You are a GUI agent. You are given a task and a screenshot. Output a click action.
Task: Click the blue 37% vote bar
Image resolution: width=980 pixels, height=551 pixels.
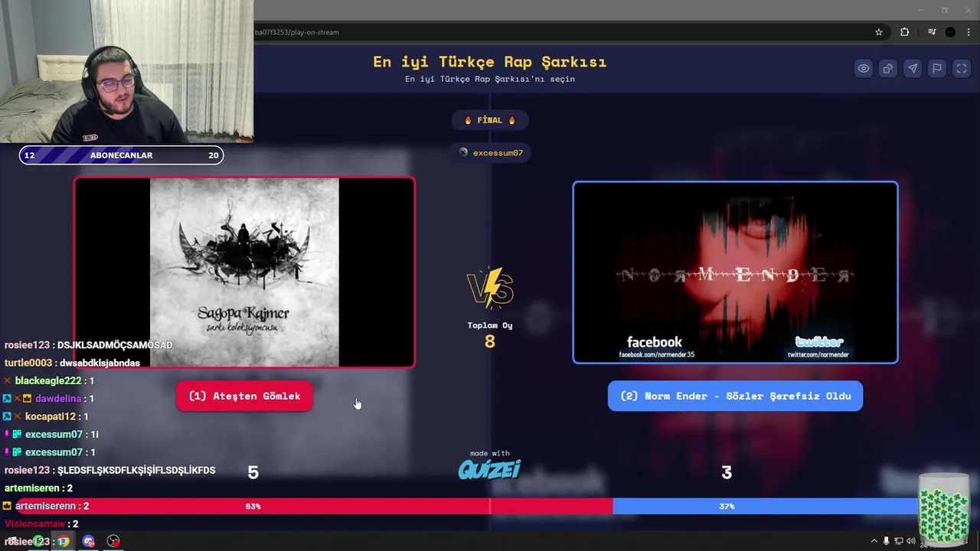point(766,506)
